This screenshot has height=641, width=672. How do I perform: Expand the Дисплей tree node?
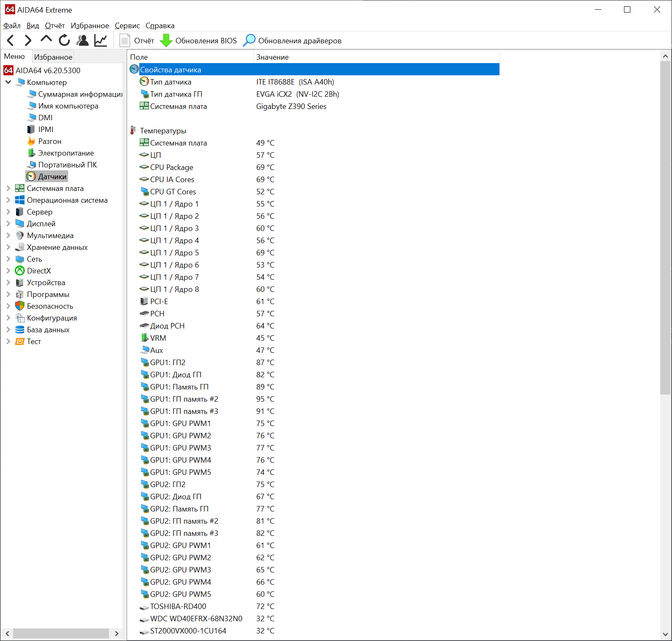(x=8, y=224)
